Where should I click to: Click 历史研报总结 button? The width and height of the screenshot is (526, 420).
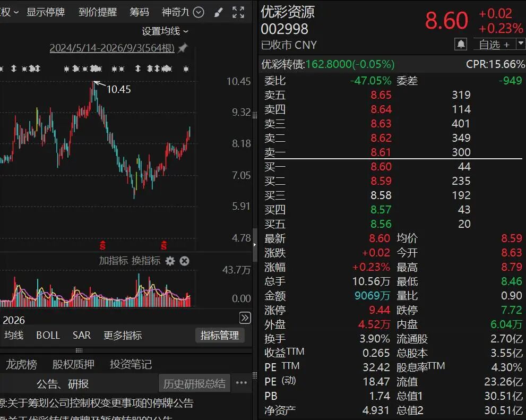pyautogui.click(x=195, y=383)
